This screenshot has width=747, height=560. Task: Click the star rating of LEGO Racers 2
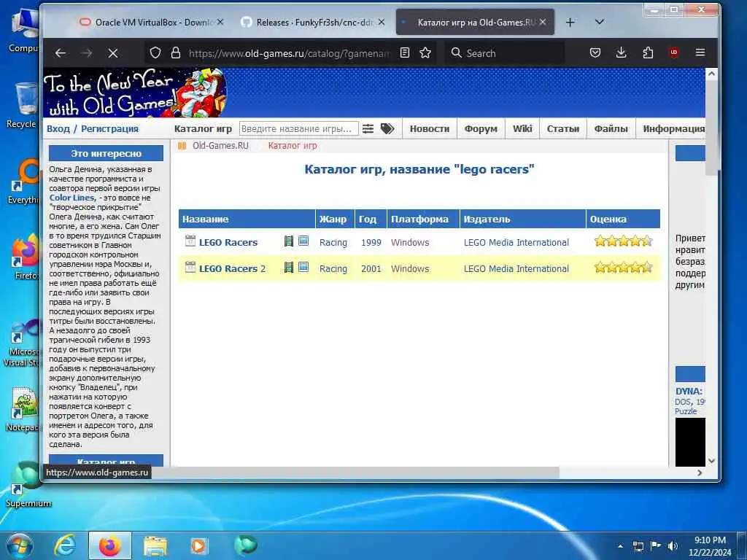pyautogui.click(x=623, y=267)
